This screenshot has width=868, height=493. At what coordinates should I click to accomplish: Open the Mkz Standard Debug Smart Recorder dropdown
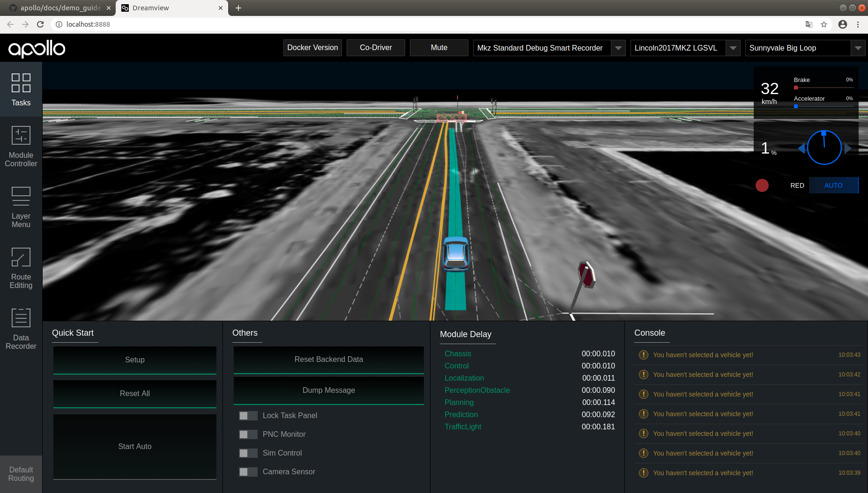point(618,48)
